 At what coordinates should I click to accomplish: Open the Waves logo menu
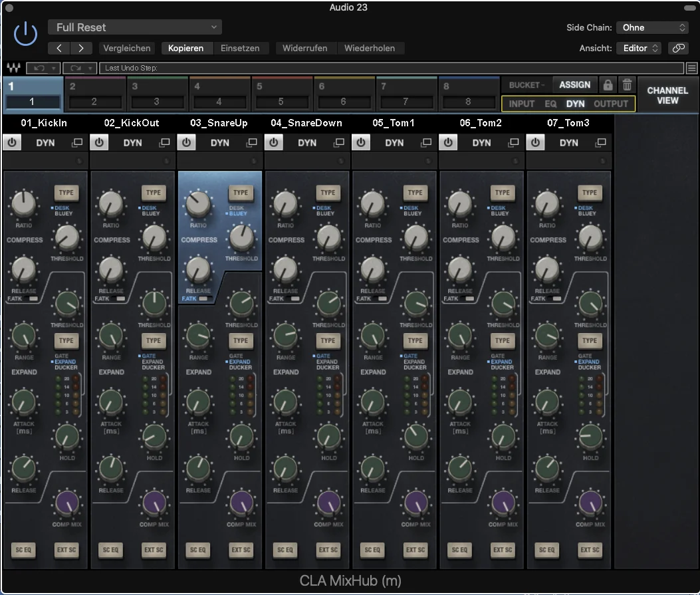click(x=13, y=68)
